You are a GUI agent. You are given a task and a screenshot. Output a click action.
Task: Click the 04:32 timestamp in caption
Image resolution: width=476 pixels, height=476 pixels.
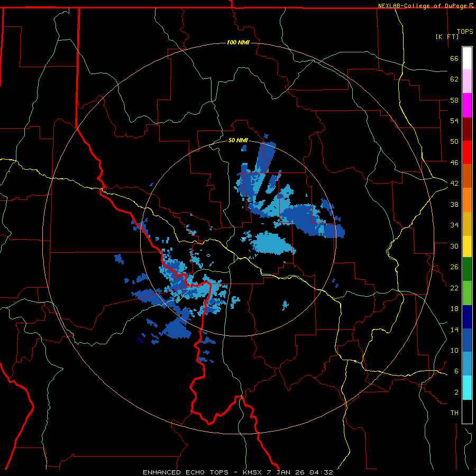point(321,472)
